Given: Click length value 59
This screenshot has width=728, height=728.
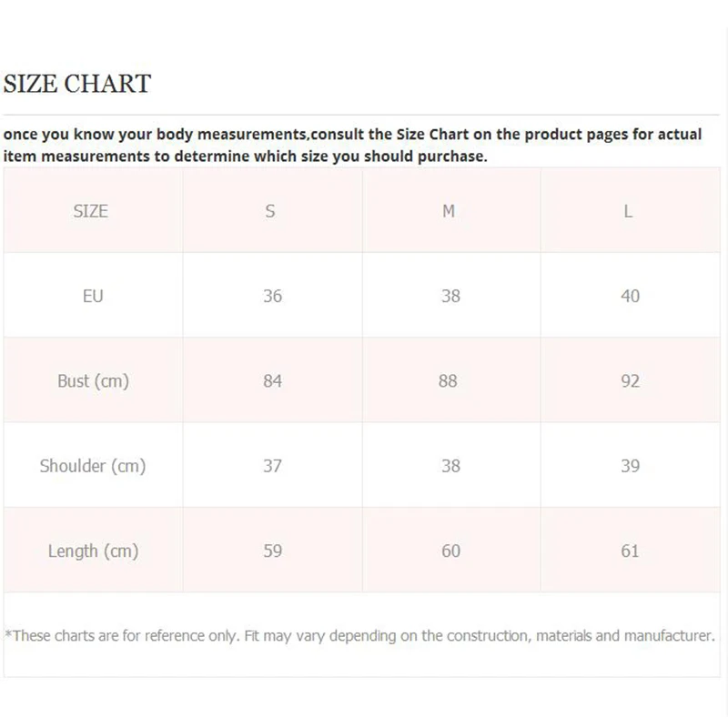Looking at the screenshot, I should tap(272, 551).
